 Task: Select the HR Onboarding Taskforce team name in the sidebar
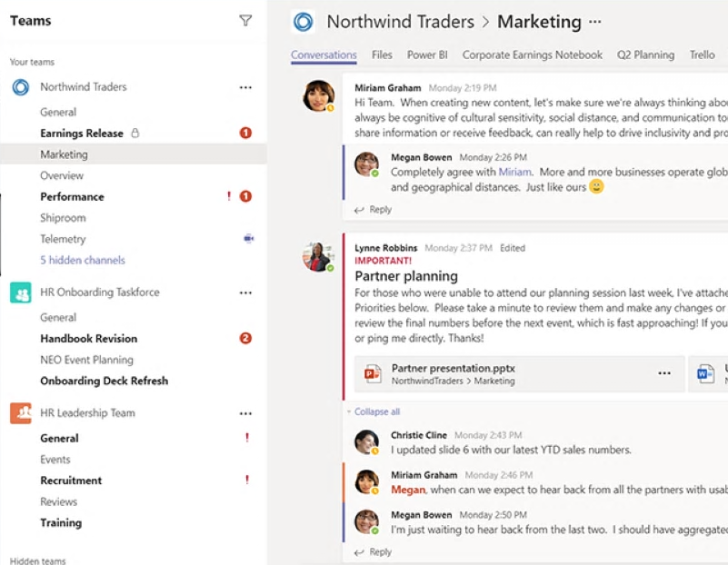(100, 292)
